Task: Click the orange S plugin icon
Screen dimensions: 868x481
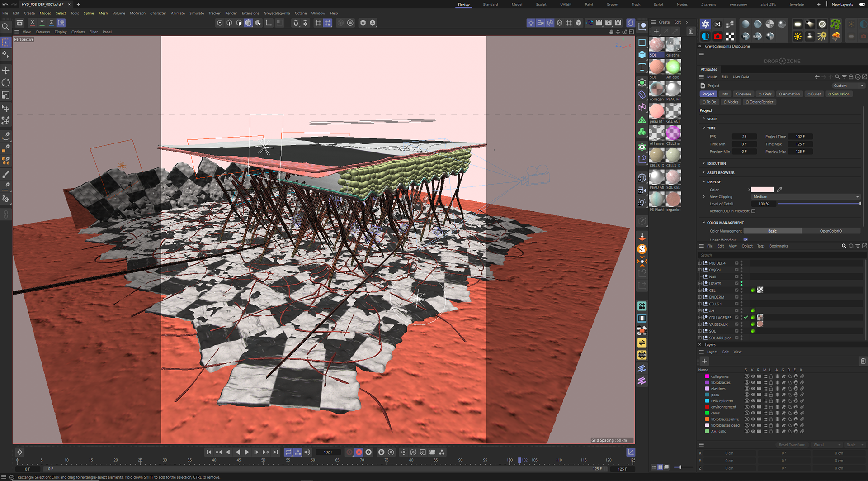Action: [642, 249]
